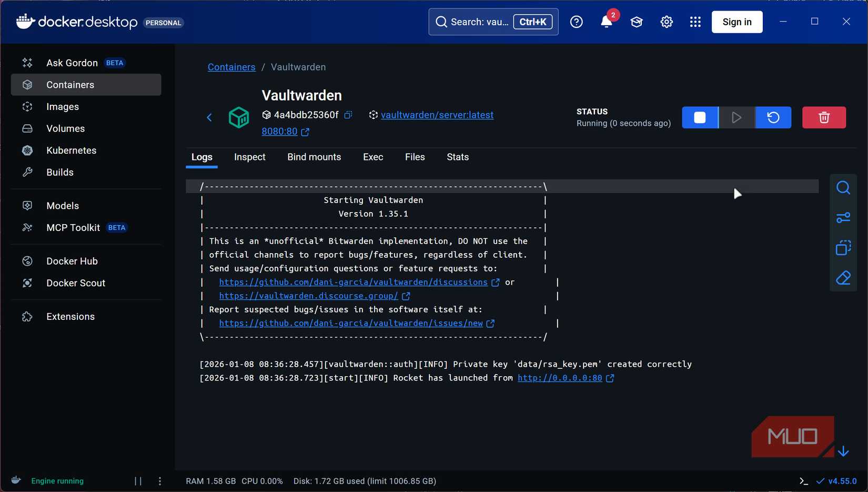Switch to the Exec tab
The height and width of the screenshot is (492, 868).
373,157
